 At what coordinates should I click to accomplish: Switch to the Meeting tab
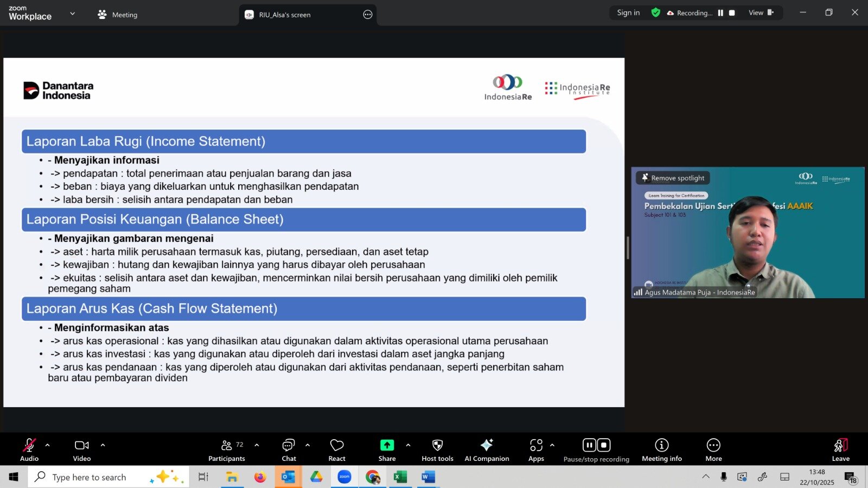[118, 15]
